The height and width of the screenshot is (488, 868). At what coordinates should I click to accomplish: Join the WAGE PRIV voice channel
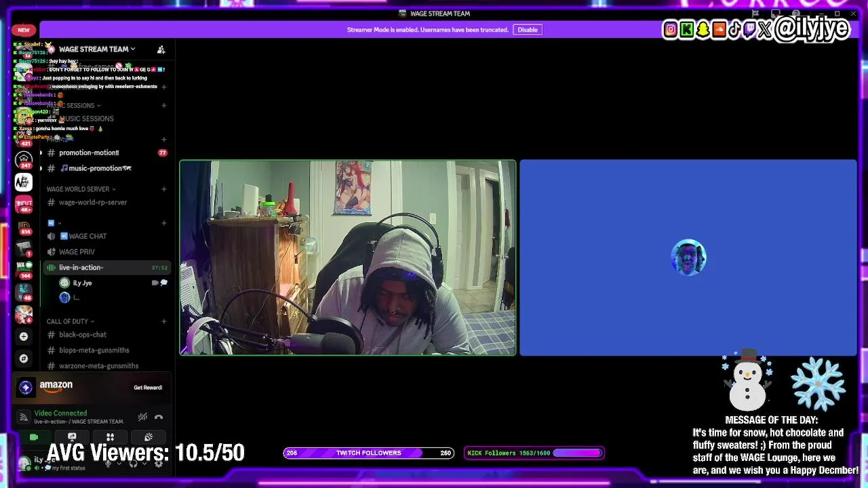click(x=106, y=251)
